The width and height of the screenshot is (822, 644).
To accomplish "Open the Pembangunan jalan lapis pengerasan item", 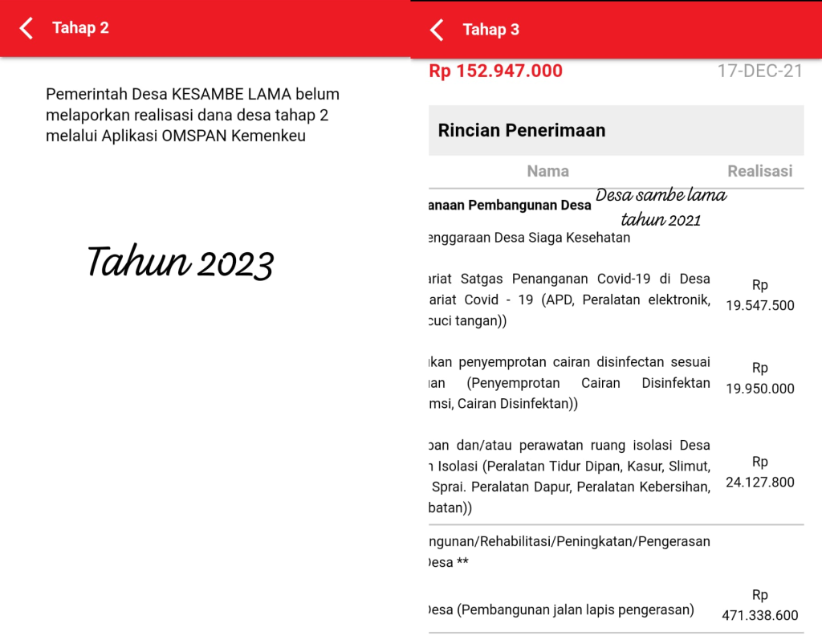I will click(562, 609).
